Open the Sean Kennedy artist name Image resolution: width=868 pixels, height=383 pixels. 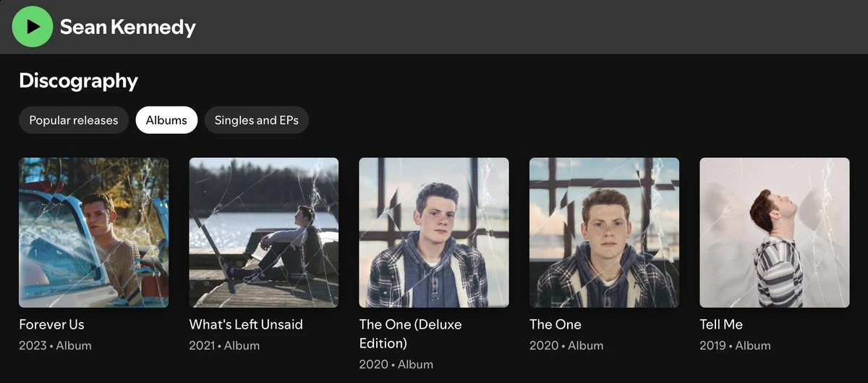pyautogui.click(x=128, y=28)
